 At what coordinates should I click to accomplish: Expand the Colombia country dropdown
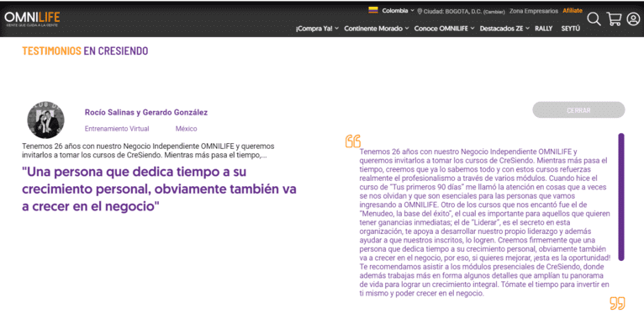coord(398,11)
